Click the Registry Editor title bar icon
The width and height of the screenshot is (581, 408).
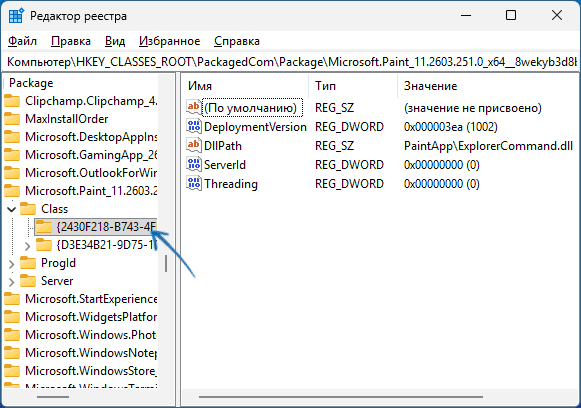click(x=16, y=16)
